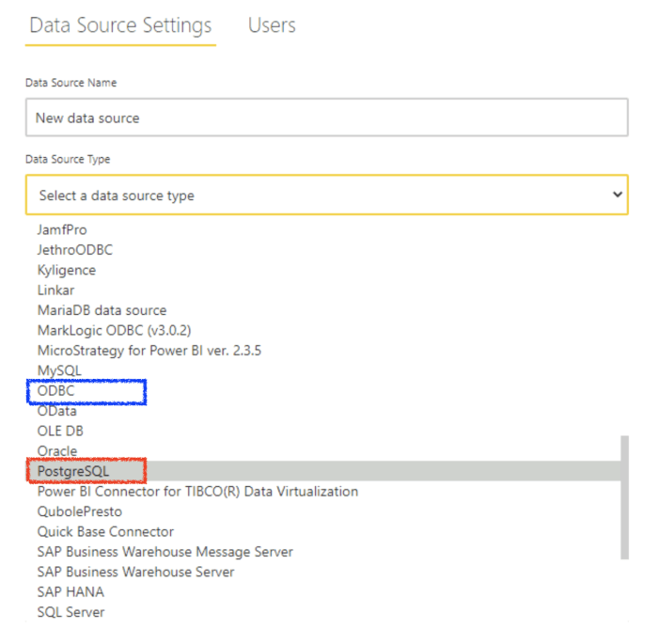Pick JamfPro from the list
The width and height of the screenshot is (658, 644).
(x=62, y=229)
